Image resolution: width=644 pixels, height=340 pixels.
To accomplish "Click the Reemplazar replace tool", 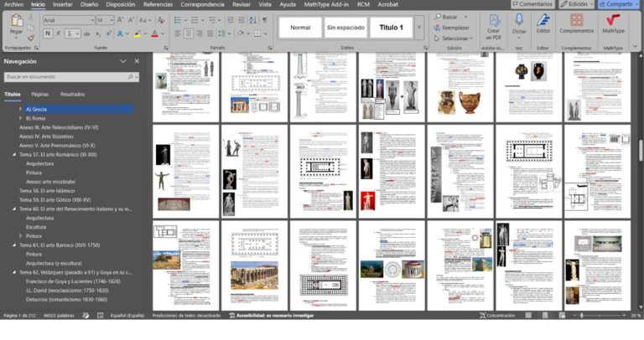I will coord(451,28).
